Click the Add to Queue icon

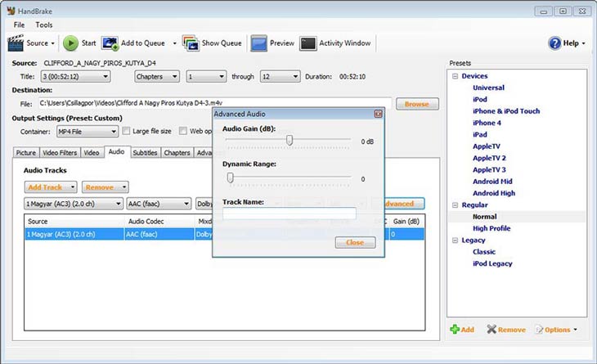tap(110, 43)
